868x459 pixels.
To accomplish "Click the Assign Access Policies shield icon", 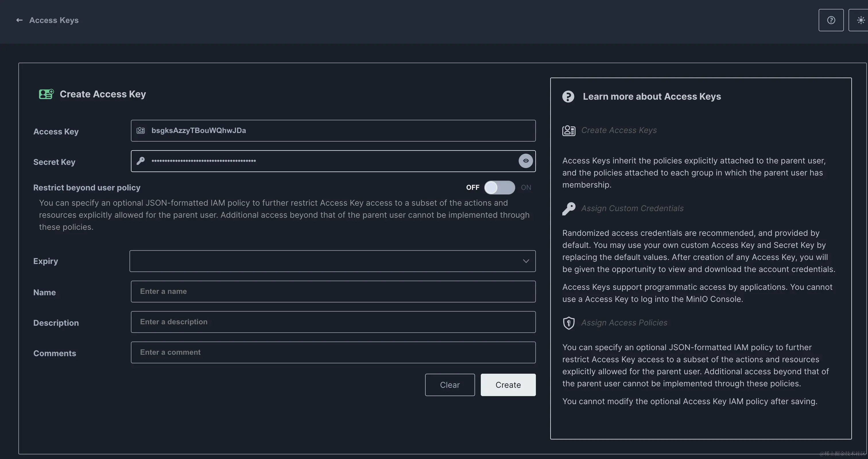I will [569, 323].
